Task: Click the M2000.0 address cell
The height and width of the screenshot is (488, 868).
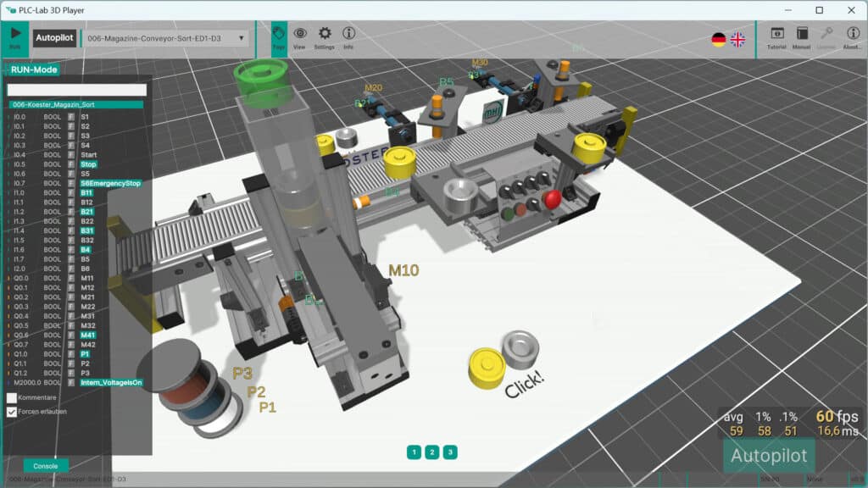Action: pyautogui.click(x=27, y=382)
